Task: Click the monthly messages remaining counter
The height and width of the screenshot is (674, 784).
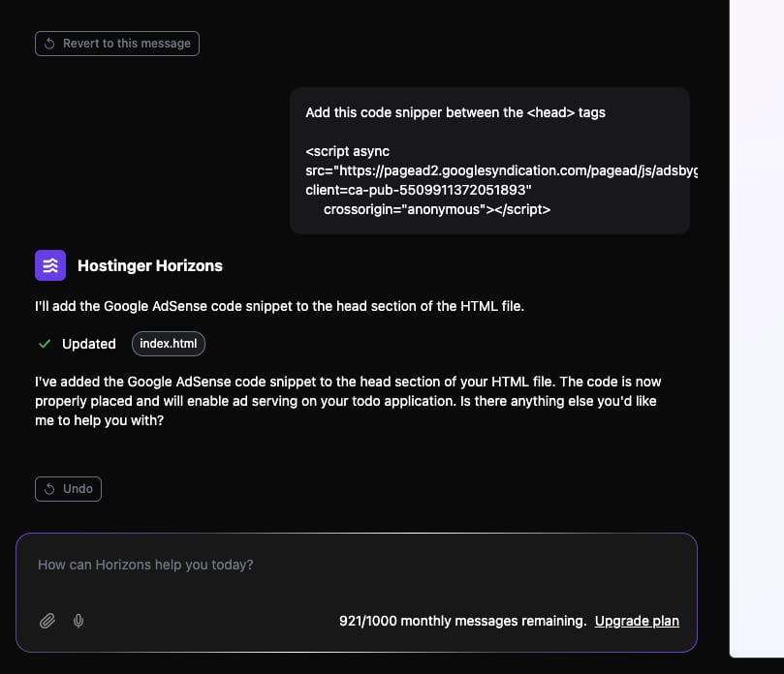Action: (462, 621)
